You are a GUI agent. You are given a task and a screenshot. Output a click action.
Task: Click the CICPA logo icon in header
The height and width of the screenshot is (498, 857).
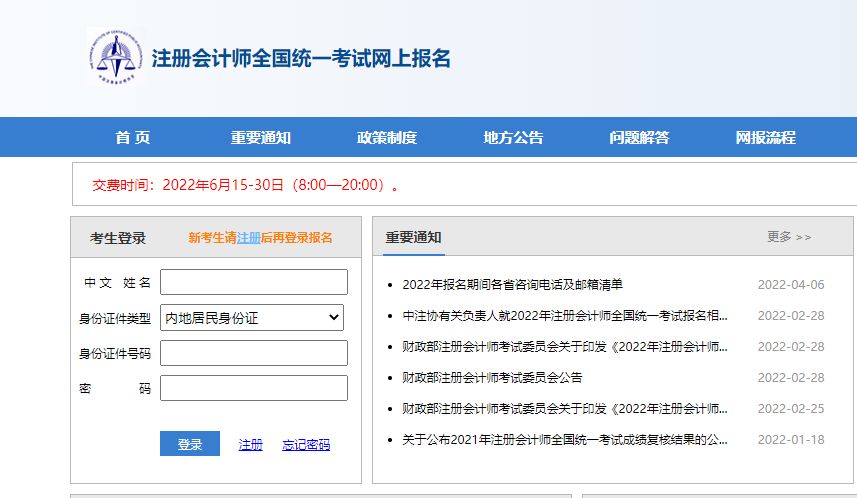116,57
